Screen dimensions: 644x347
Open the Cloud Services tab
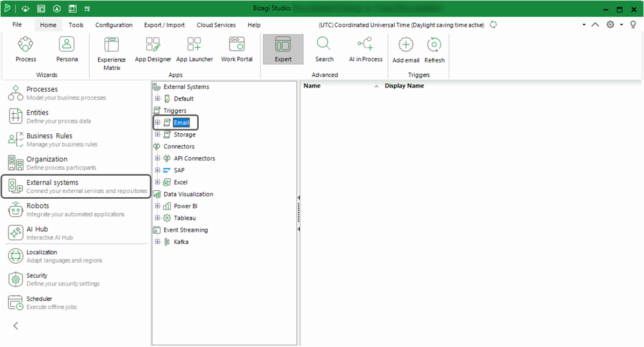pyautogui.click(x=216, y=25)
